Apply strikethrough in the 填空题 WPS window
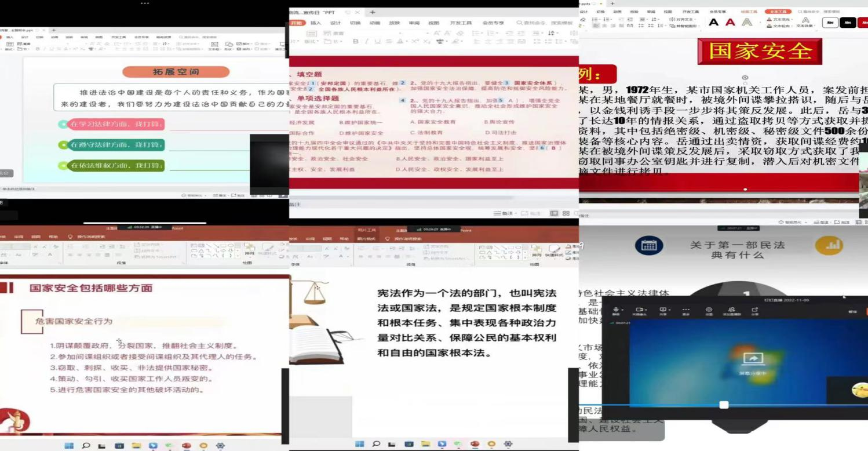Viewport: 868px width, 451px height. (x=389, y=41)
